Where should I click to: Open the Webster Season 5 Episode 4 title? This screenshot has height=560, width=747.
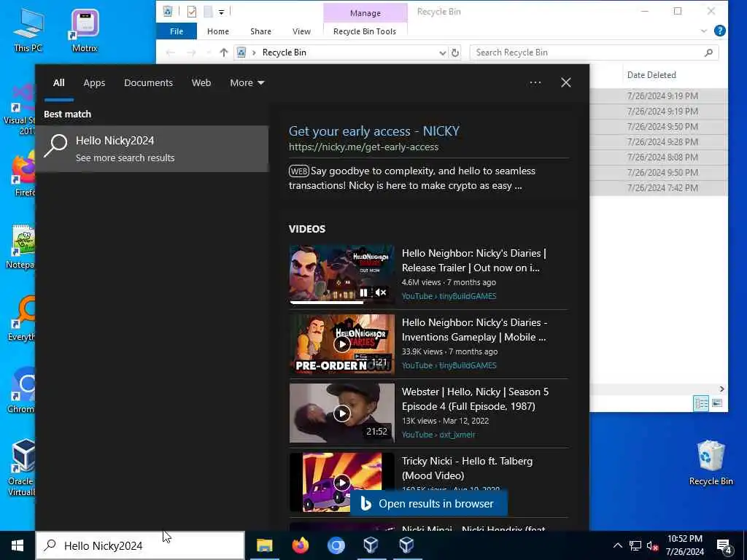(475, 399)
